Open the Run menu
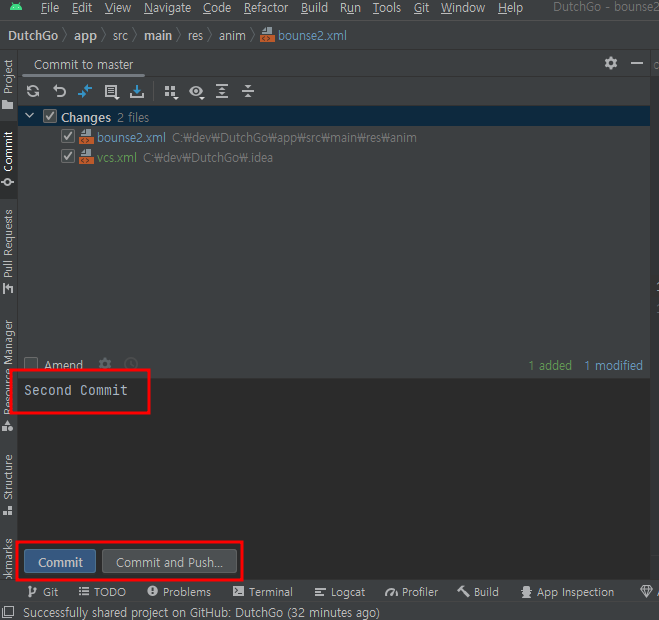Screen dimensions: 659x620 click(x=350, y=8)
